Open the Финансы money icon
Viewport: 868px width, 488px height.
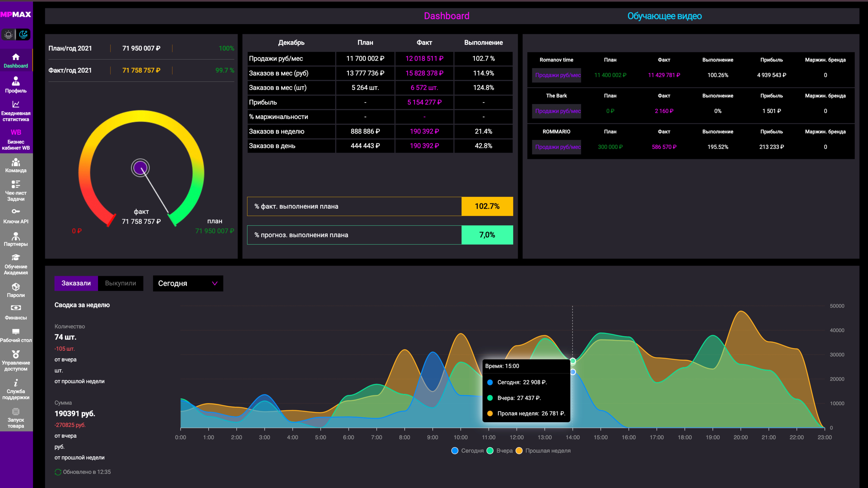point(16,308)
